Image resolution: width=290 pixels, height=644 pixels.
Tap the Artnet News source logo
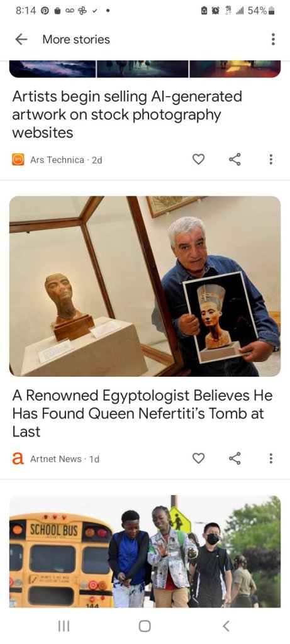click(x=18, y=458)
